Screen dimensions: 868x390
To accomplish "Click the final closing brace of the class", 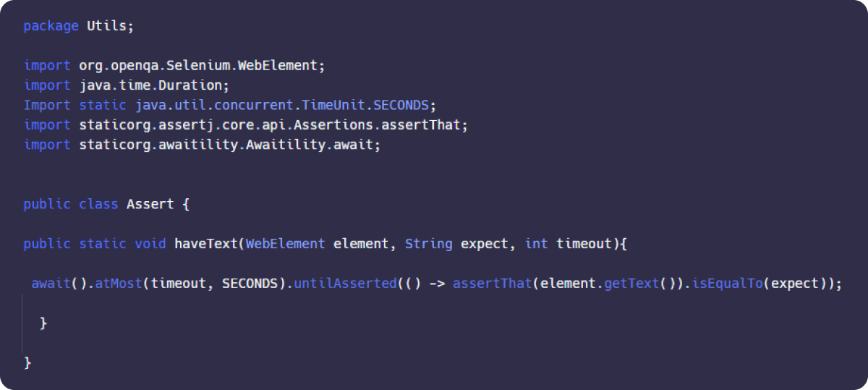I will pyautogui.click(x=27, y=362).
